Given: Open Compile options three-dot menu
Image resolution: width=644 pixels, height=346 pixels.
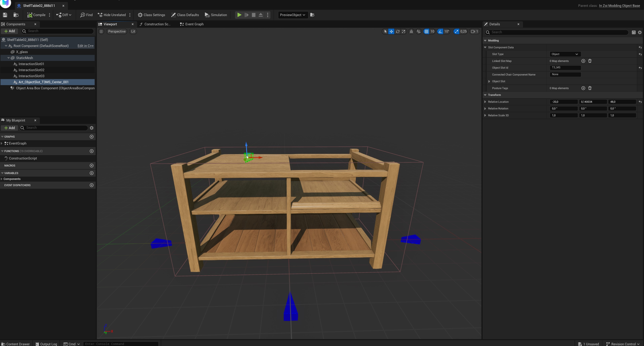Looking at the screenshot, I should coord(49,15).
